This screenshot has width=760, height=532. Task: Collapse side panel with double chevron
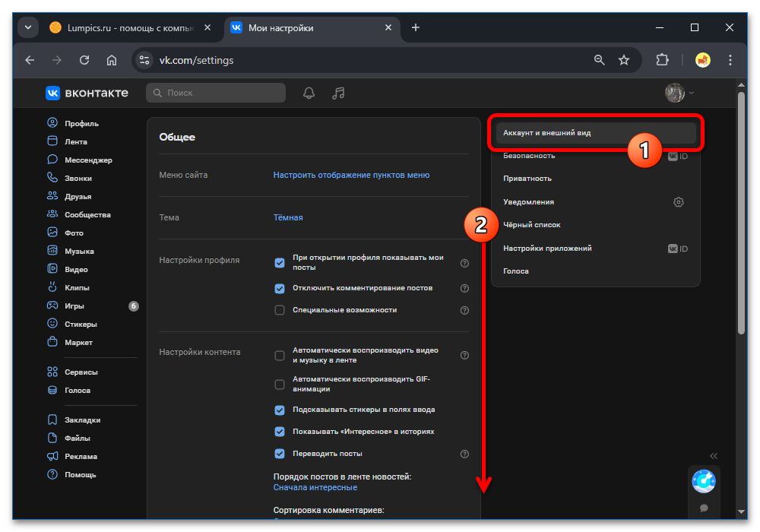tap(714, 456)
